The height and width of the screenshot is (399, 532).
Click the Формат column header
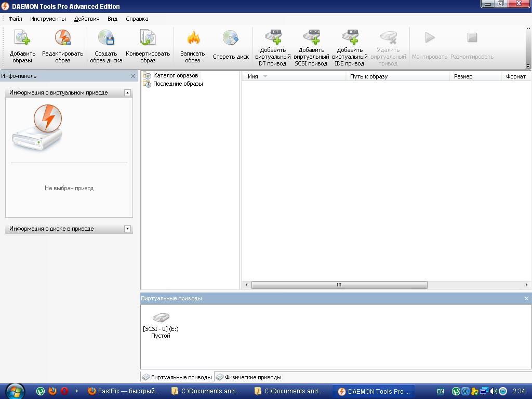516,76
